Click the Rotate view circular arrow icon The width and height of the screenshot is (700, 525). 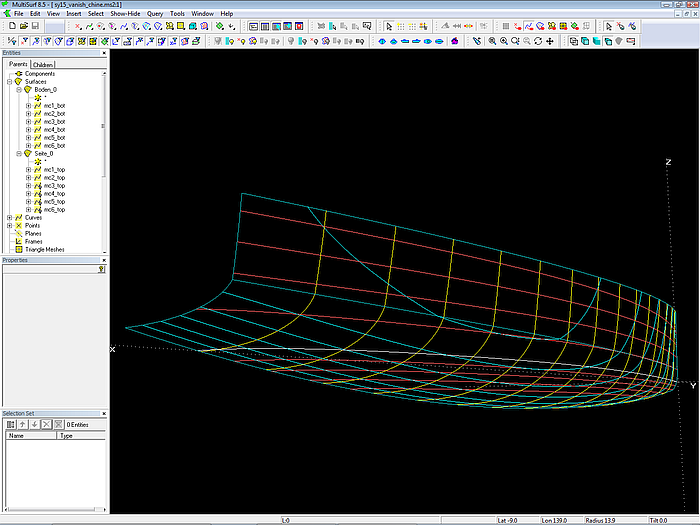(x=539, y=41)
